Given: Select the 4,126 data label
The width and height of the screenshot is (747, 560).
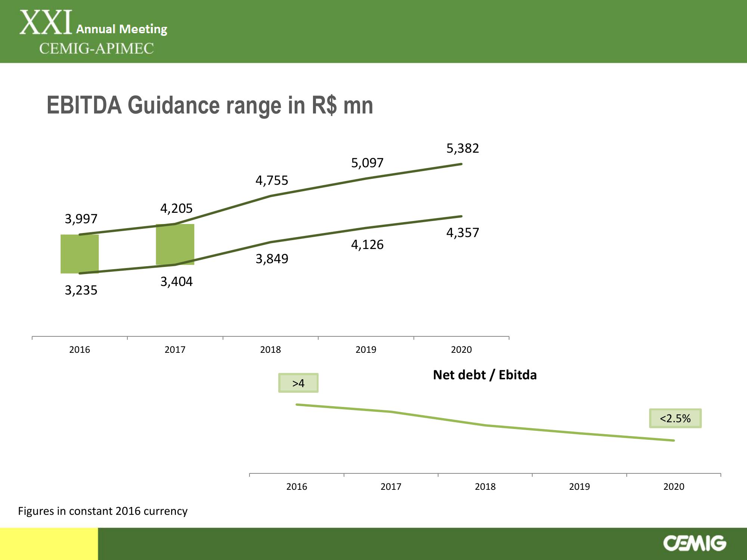Looking at the screenshot, I should point(367,245).
